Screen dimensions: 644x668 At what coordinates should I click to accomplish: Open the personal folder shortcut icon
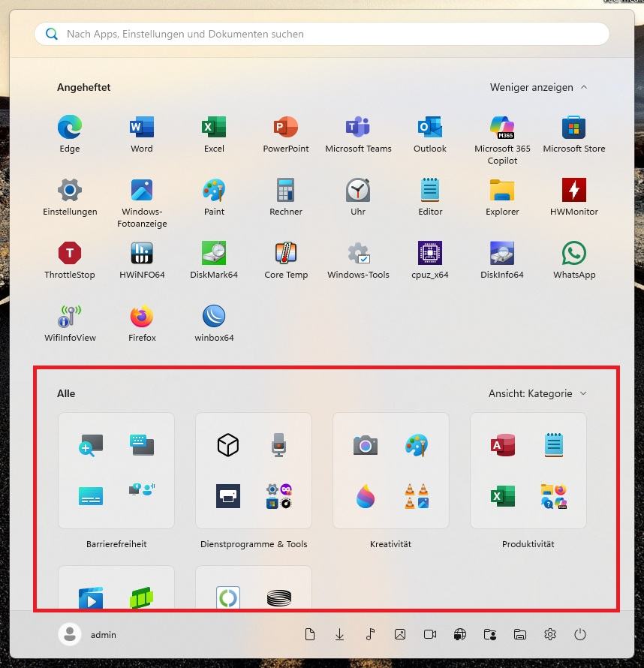490,634
